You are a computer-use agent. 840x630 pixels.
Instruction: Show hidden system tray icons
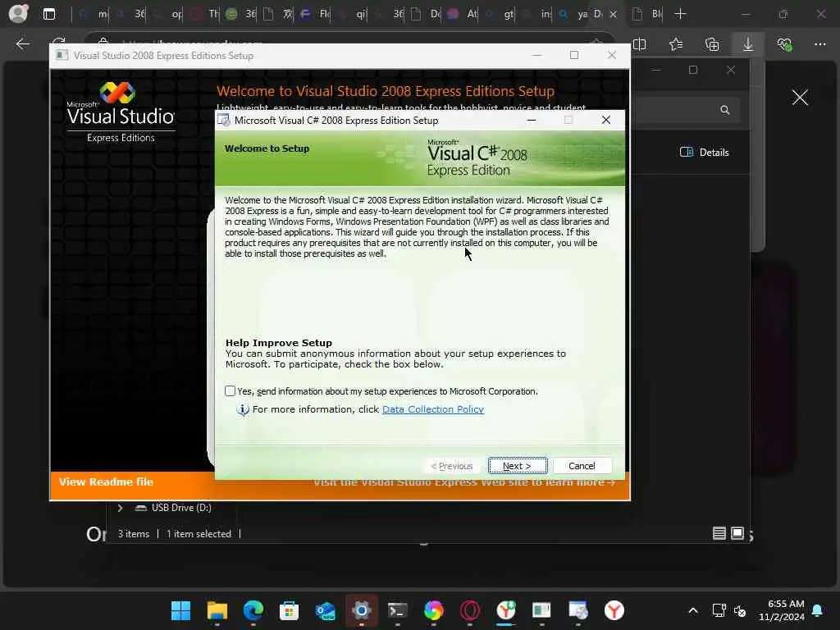point(692,610)
